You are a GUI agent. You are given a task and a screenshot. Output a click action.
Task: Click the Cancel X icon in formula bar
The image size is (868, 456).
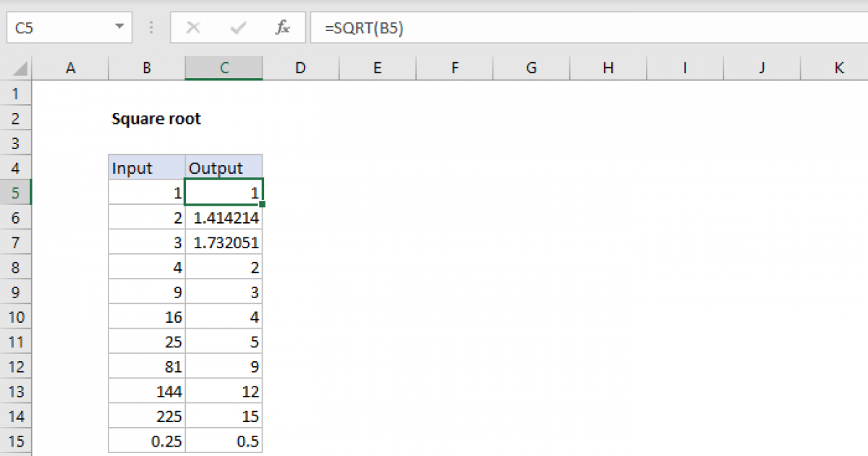click(193, 28)
